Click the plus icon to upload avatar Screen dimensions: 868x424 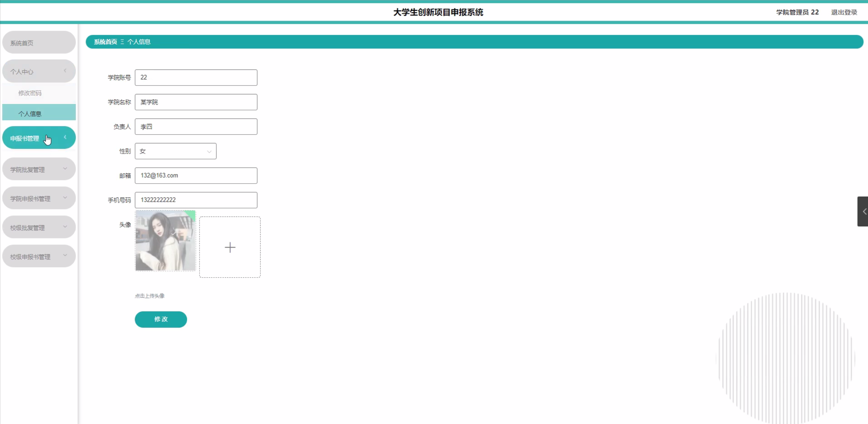click(x=230, y=247)
